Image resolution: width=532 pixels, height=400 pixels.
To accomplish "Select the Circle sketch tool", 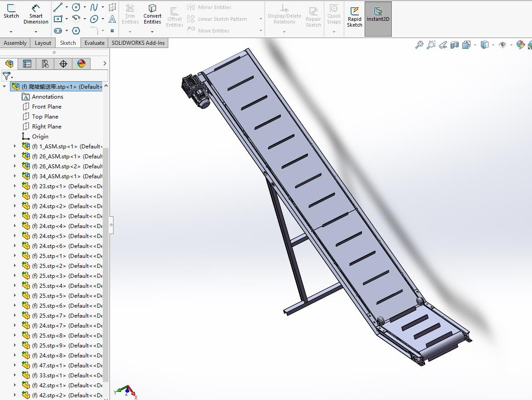I will [76, 7].
